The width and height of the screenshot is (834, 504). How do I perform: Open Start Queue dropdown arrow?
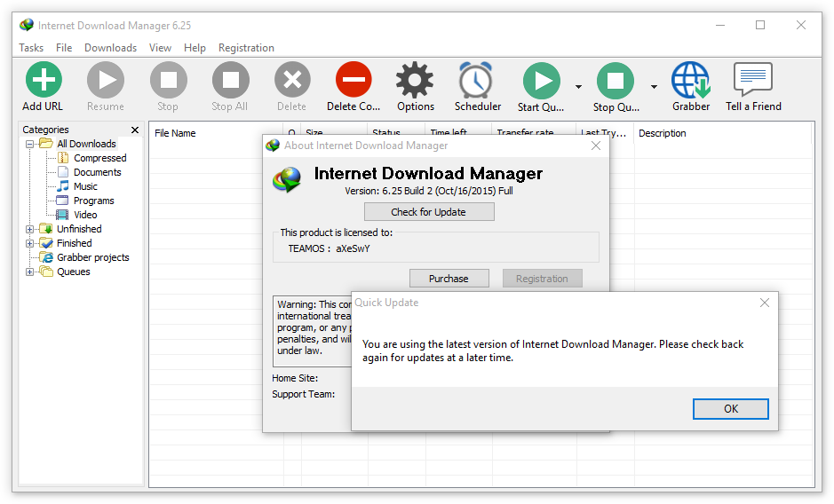[579, 87]
